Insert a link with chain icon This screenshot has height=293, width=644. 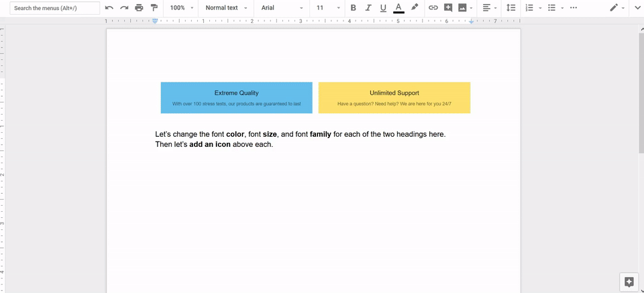[x=433, y=8]
